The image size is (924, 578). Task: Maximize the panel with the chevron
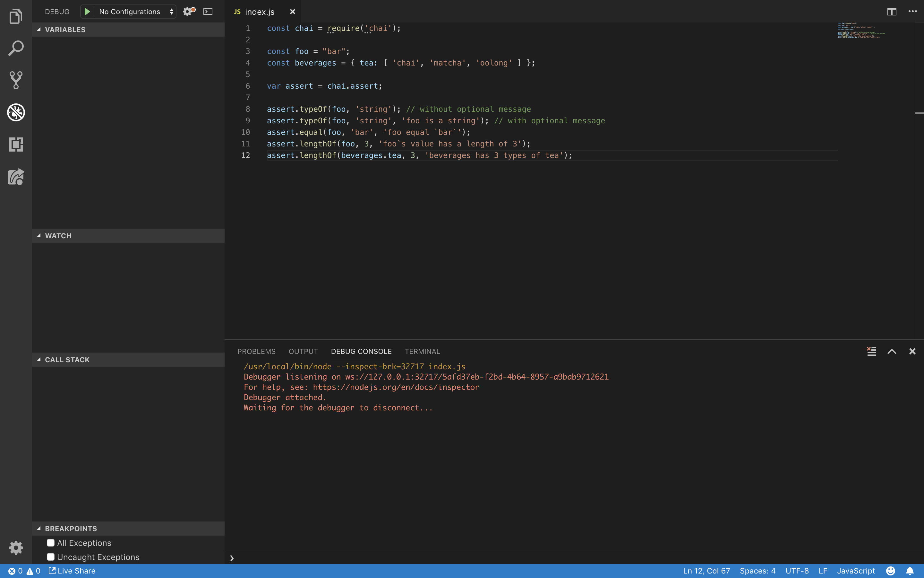coord(892,351)
